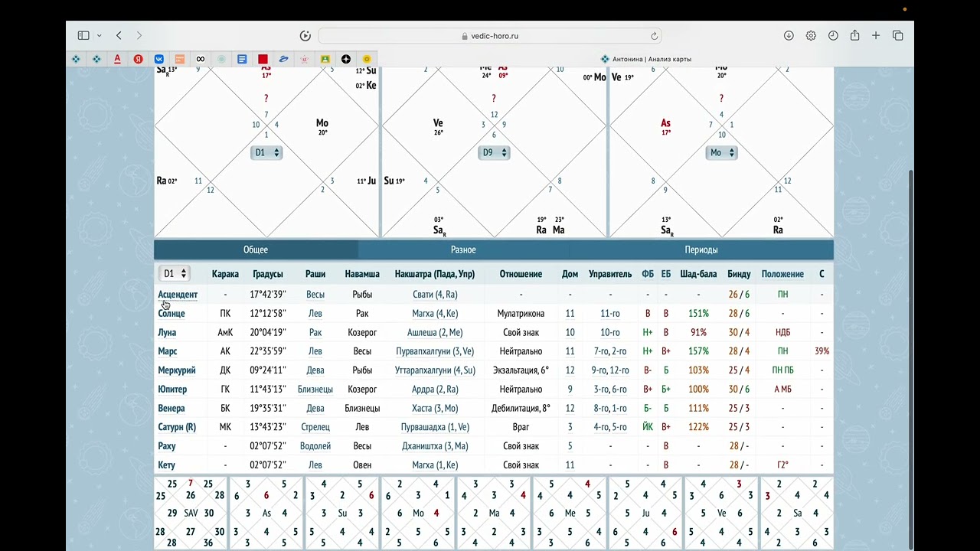Open a new tab with plus icon
This screenshot has width=980, height=551.
[876, 36]
